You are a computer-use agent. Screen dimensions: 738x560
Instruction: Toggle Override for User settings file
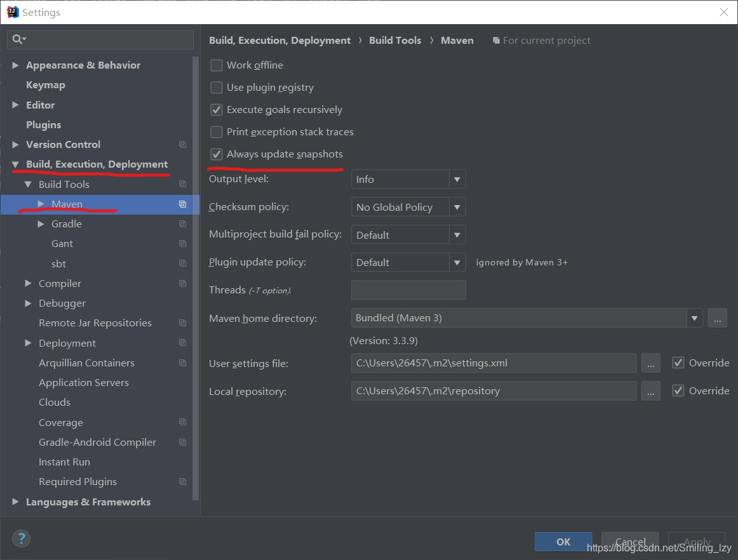[678, 363]
